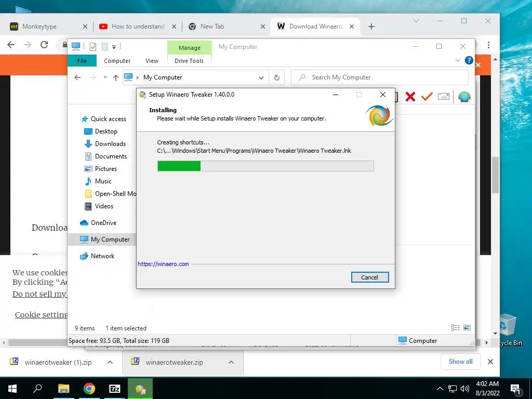Viewport: 532px width, 399px height.
Task: Click the Properties quick access icon
Action: coord(92,47)
